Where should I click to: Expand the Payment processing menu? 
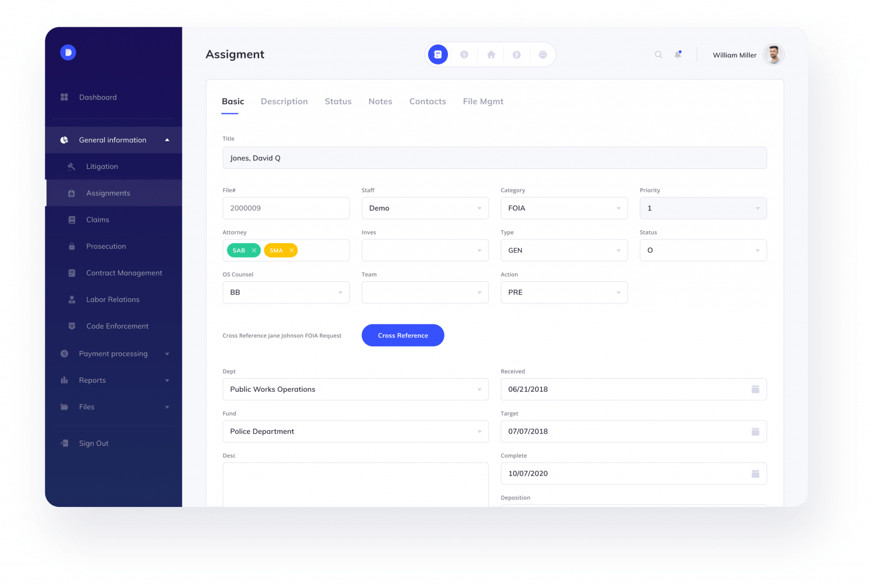tap(167, 353)
